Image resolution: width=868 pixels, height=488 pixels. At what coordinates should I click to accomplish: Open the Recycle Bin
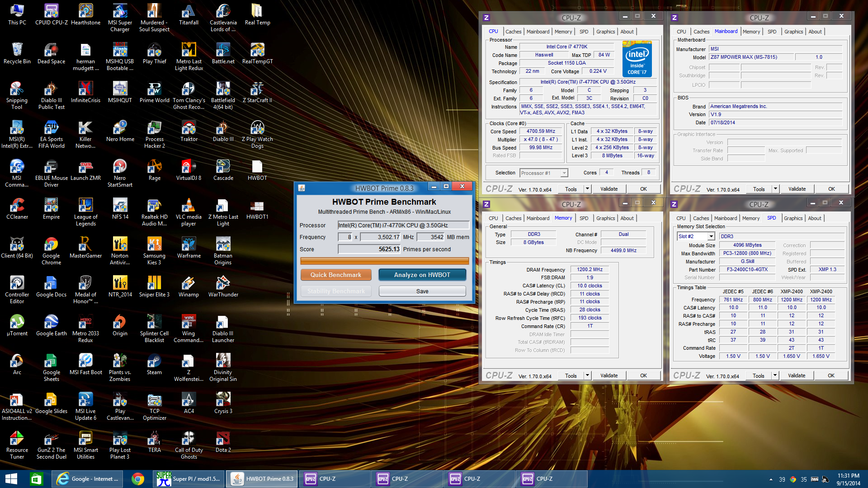tap(17, 53)
